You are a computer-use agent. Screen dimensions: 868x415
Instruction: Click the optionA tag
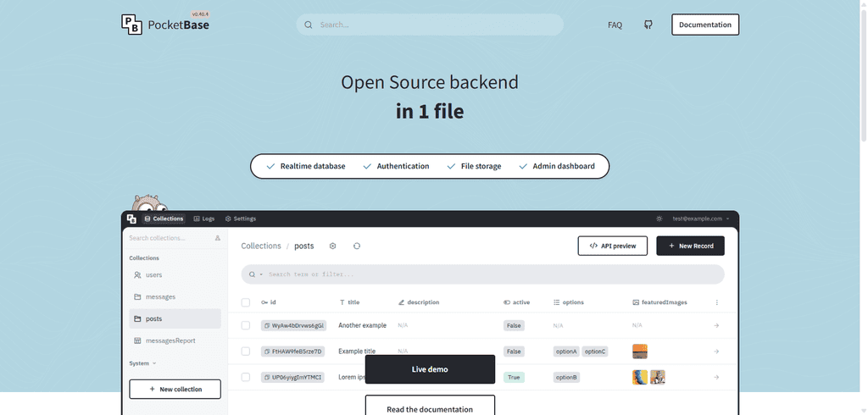tap(566, 351)
